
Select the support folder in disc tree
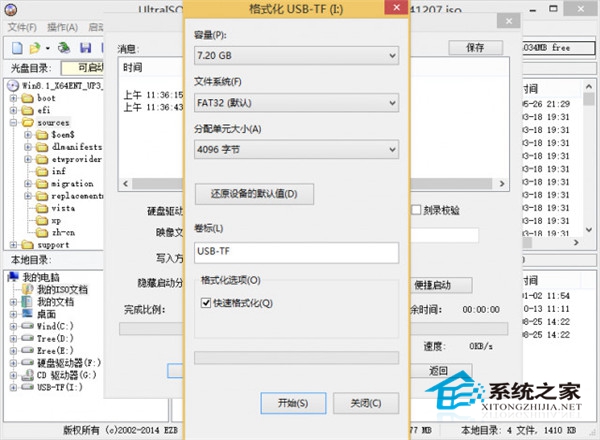tap(53, 245)
